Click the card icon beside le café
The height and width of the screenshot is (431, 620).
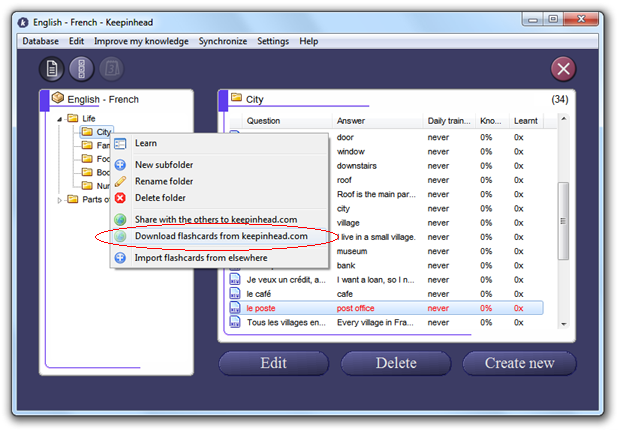tap(235, 293)
